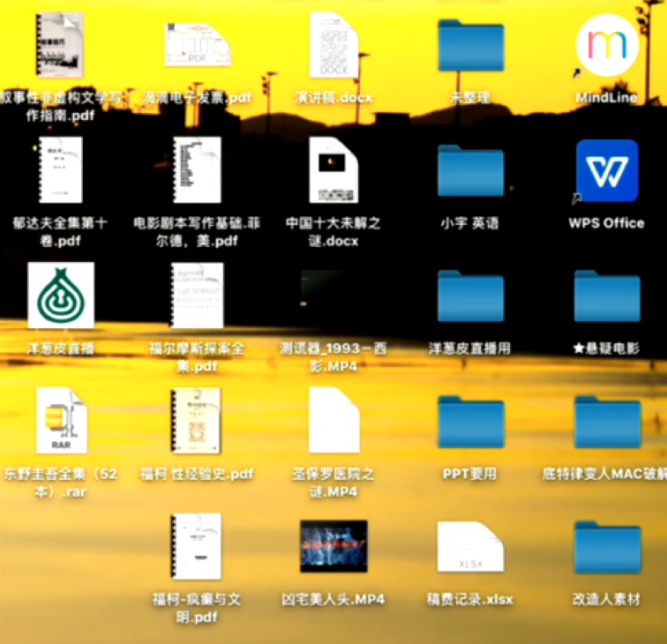Select the 滴滴电子发票.pdf file
The width and height of the screenshot is (667, 644).
197,42
